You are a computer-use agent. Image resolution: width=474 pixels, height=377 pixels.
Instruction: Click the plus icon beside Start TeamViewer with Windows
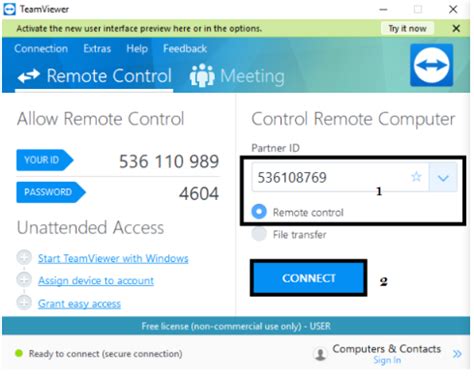[x=24, y=257]
